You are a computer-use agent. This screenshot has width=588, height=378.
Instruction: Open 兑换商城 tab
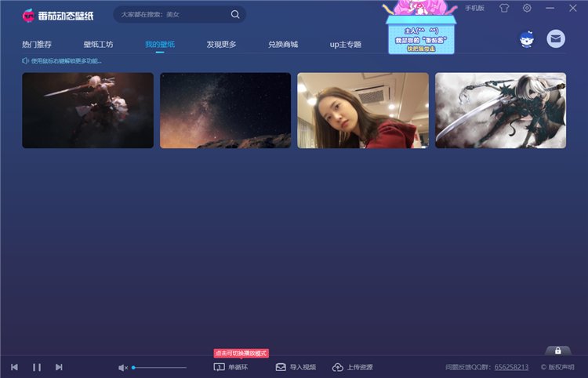click(x=283, y=44)
